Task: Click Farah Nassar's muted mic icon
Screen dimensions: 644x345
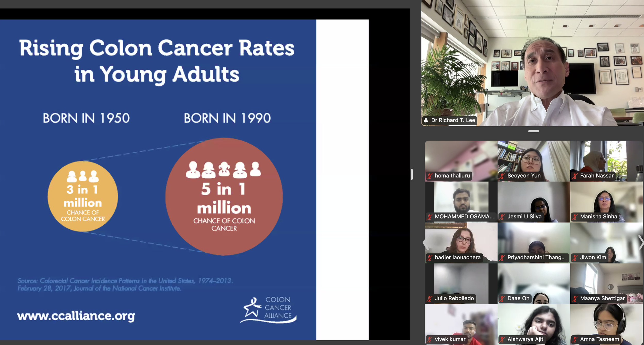Action: pos(575,176)
